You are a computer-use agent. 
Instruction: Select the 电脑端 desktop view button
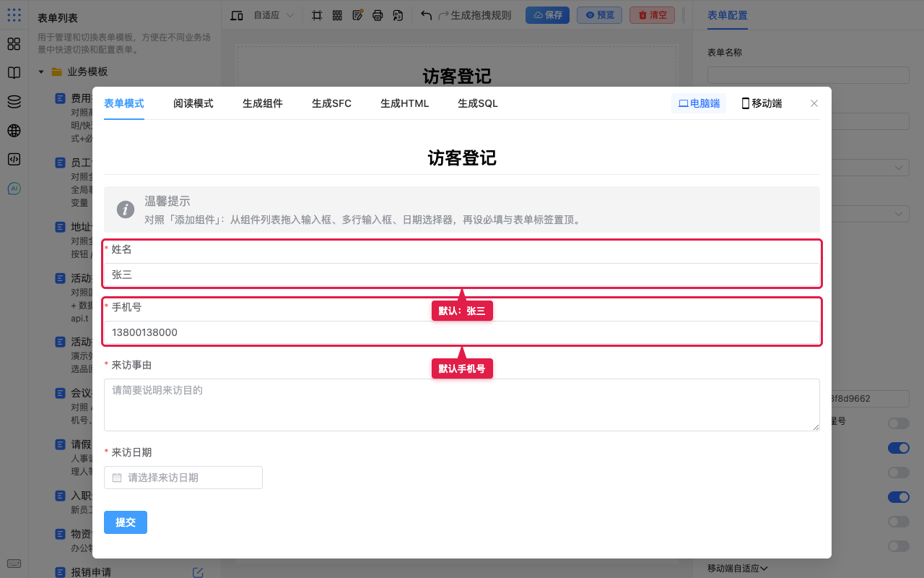pyautogui.click(x=699, y=103)
